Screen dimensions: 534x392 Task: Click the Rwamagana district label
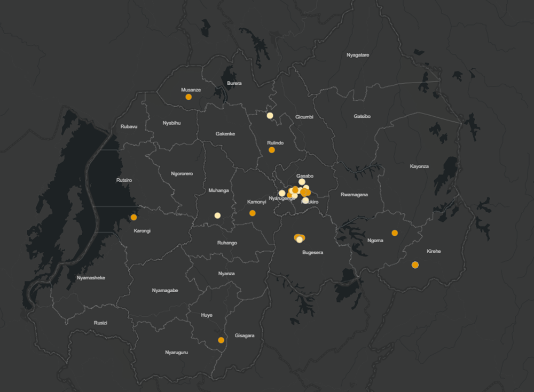pyautogui.click(x=354, y=195)
